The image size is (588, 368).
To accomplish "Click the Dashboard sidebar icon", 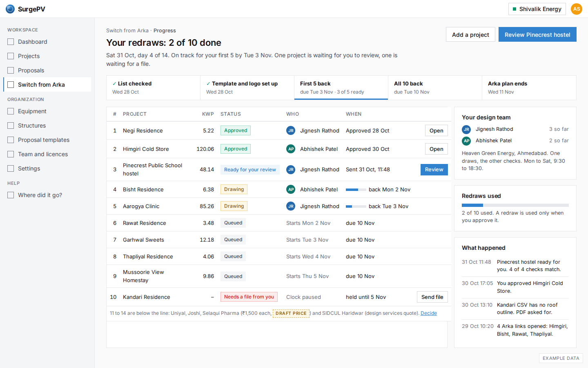I will (x=11, y=42).
